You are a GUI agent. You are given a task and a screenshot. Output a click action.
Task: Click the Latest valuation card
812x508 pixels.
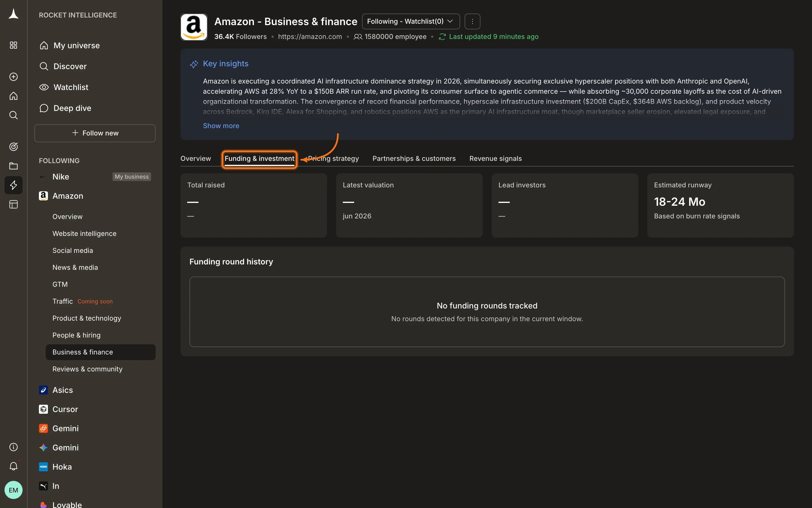[x=409, y=205]
